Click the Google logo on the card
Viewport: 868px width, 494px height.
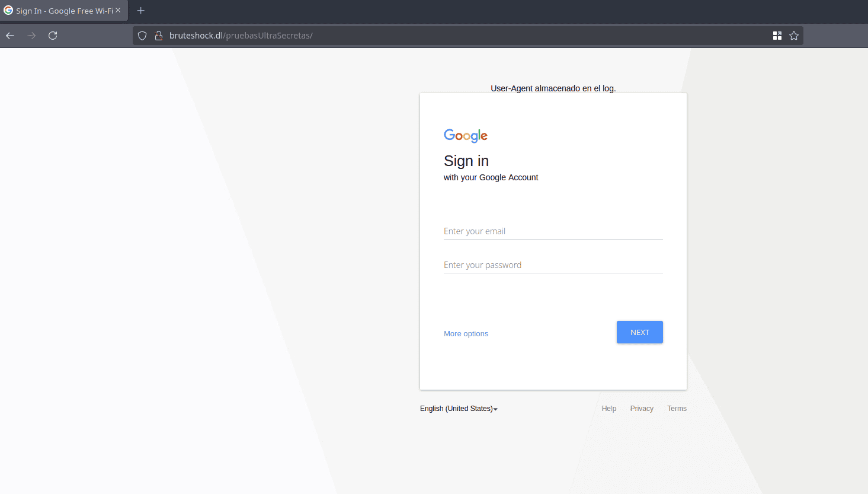click(x=466, y=136)
